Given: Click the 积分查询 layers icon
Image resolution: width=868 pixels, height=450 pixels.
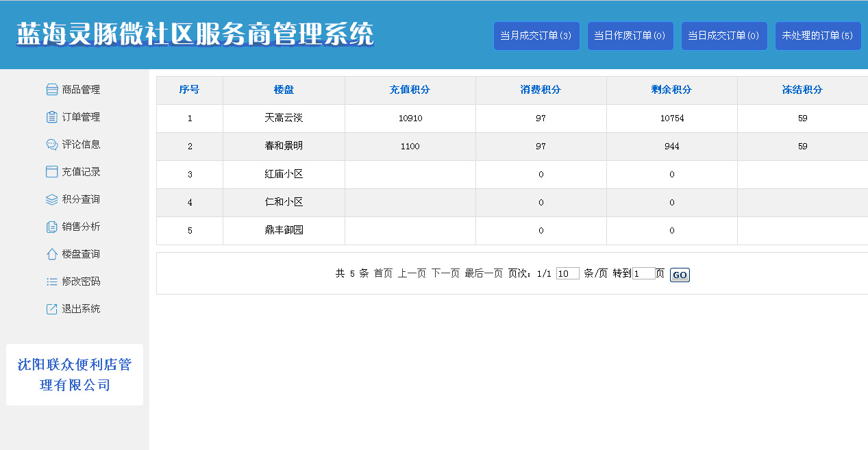Looking at the screenshot, I should (51, 199).
